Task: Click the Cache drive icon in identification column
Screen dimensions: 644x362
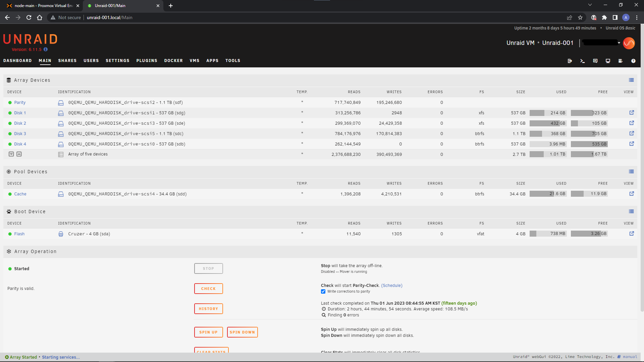Action: tap(61, 194)
